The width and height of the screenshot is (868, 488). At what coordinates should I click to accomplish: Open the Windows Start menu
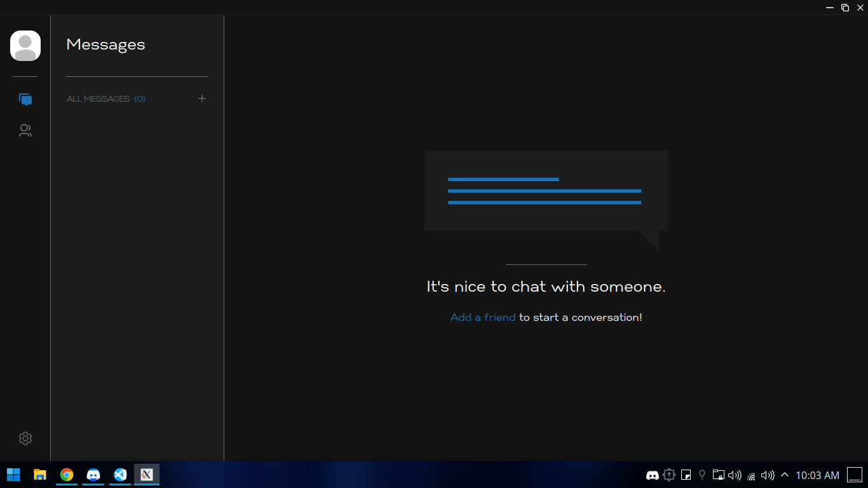[x=13, y=475]
